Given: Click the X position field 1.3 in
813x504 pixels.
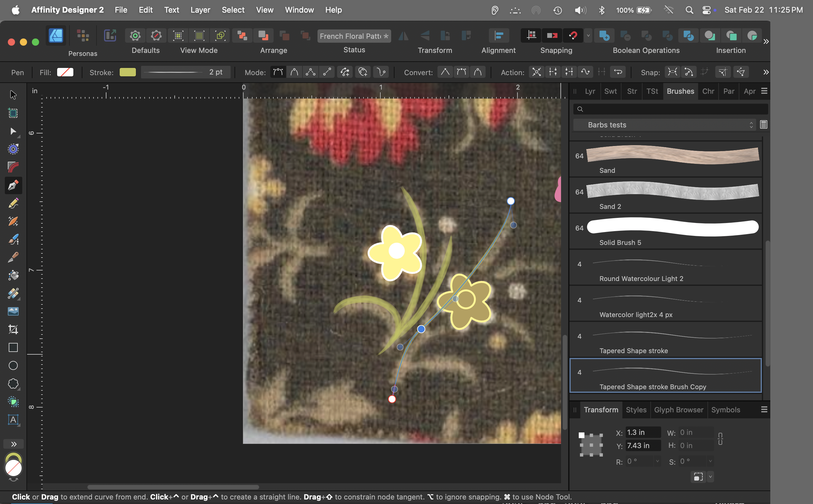Looking at the screenshot, I should tap(643, 432).
